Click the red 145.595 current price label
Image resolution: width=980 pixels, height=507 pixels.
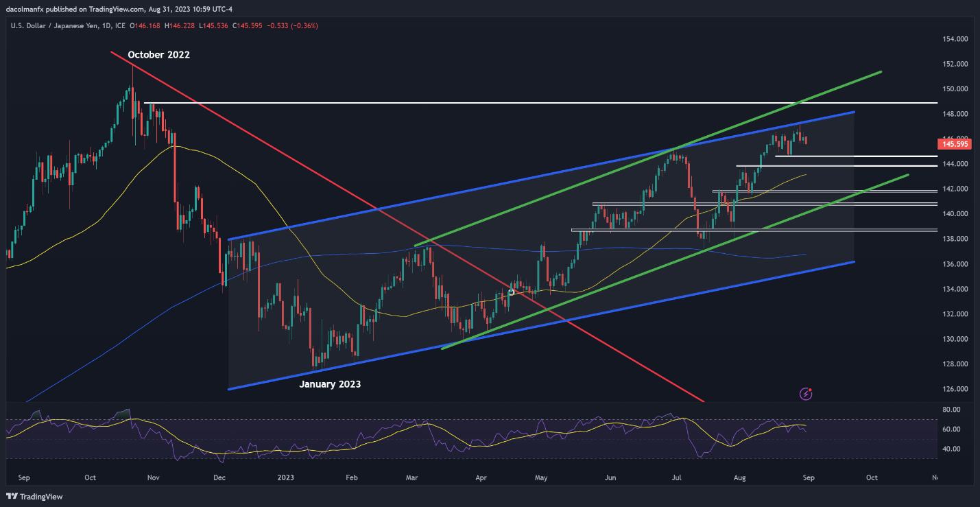click(x=953, y=144)
